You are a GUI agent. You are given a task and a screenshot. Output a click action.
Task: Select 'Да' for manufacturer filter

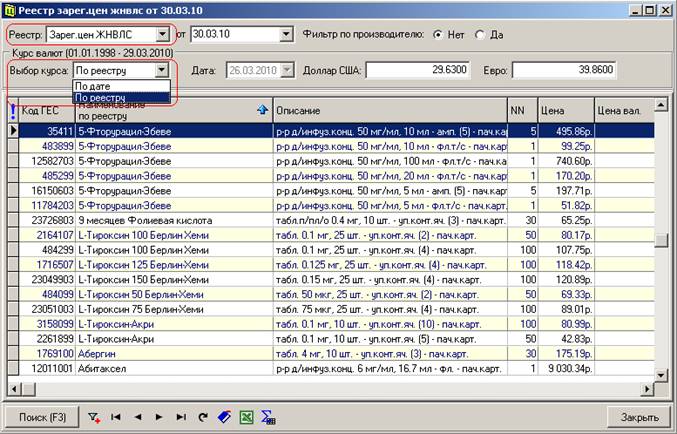[x=481, y=34]
